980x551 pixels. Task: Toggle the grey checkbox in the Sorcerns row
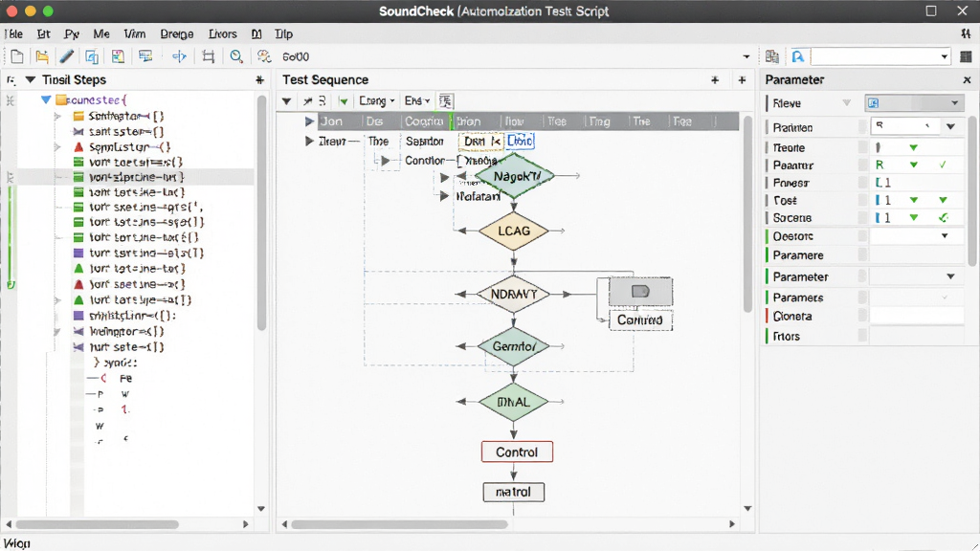[862, 217]
